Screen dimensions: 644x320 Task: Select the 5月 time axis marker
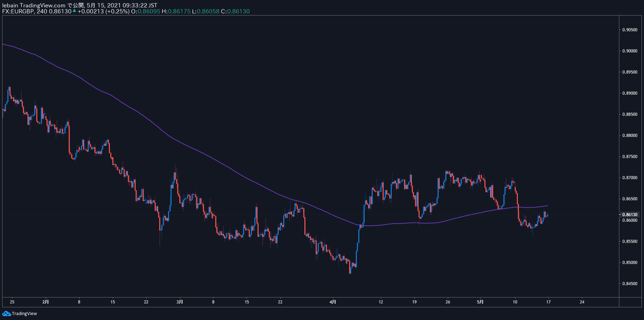click(x=480, y=302)
